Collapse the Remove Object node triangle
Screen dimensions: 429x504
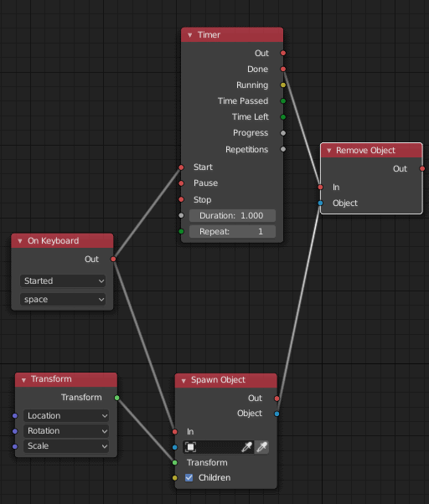point(328,151)
